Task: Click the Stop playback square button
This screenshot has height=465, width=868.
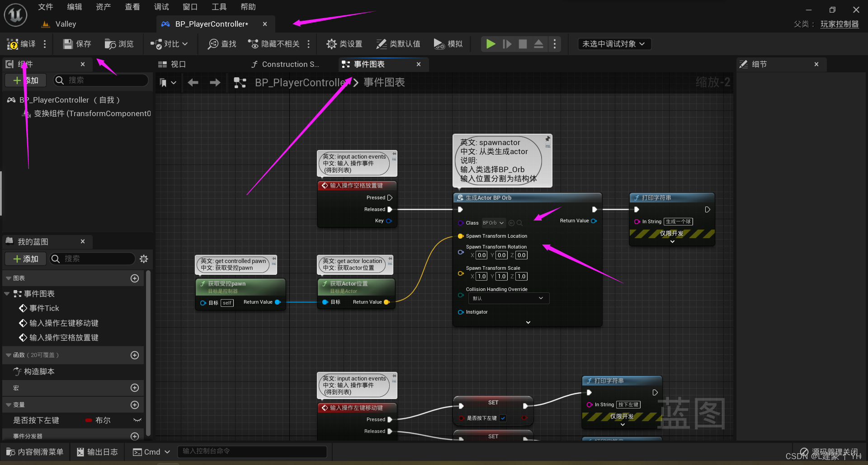Action: 523,44
